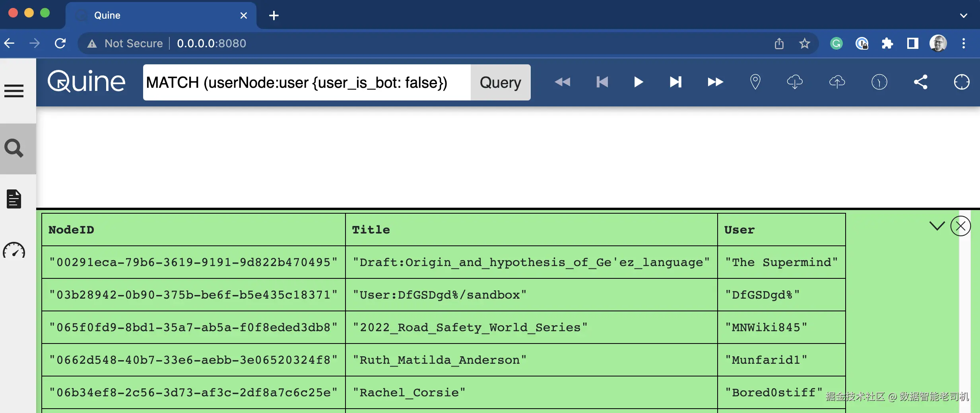
Task: Select node ID starting with 065f0fd9
Action: [x=194, y=327]
